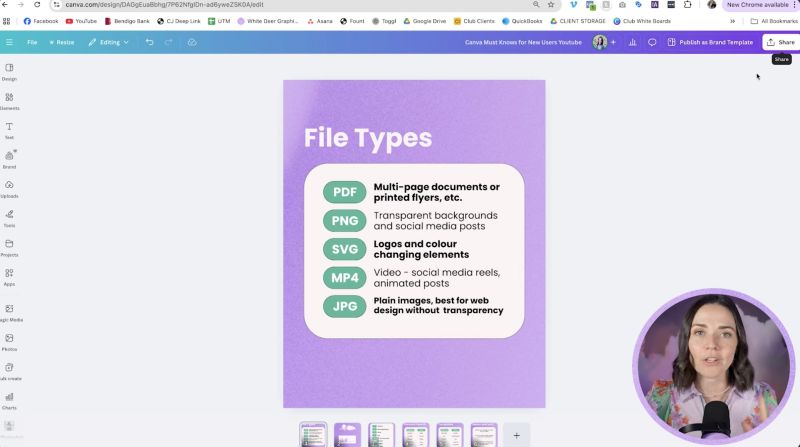
Task: Select the fifth page thumbnail
Action: click(x=450, y=435)
